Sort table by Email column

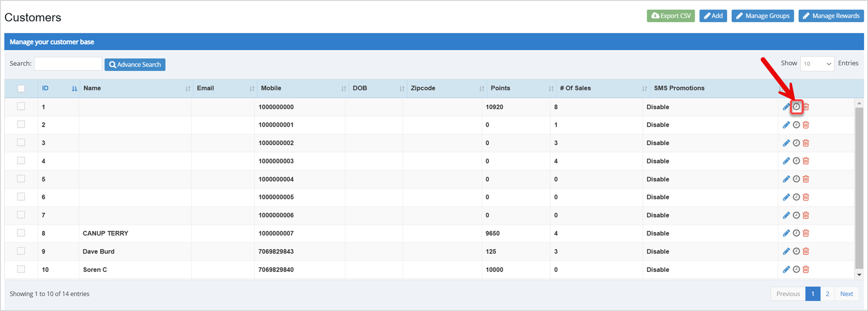(225, 88)
